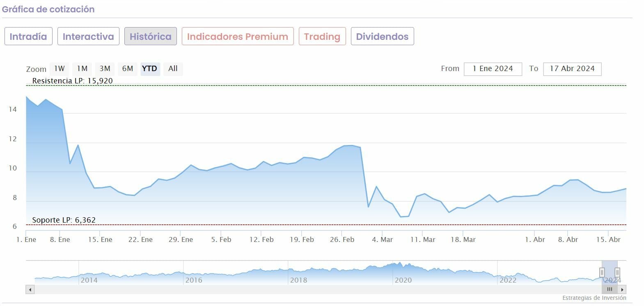Click the From date input field
Image resolution: width=644 pixels, height=306 pixels.
pyautogui.click(x=493, y=69)
